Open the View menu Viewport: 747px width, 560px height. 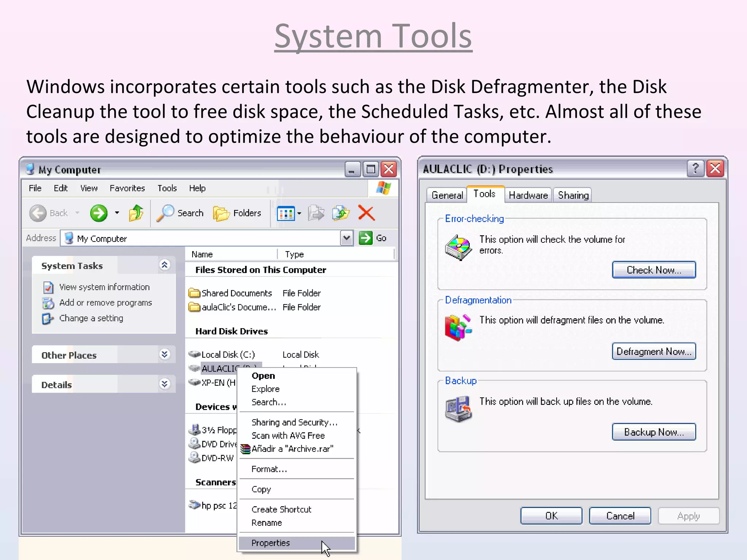(x=89, y=188)
